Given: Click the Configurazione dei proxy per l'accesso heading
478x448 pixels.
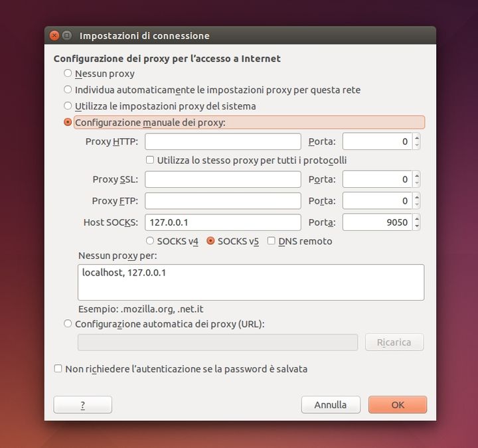Looking at the screenshot, I should 167,58.
